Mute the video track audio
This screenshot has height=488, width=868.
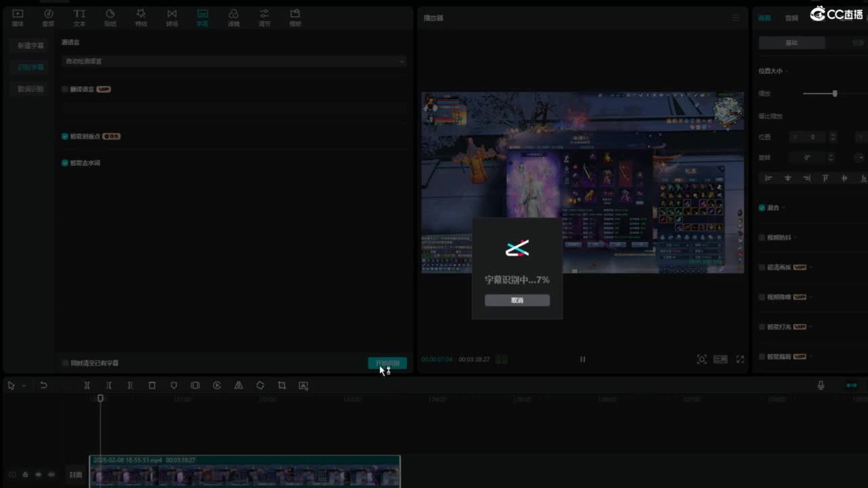coord(52,475)
